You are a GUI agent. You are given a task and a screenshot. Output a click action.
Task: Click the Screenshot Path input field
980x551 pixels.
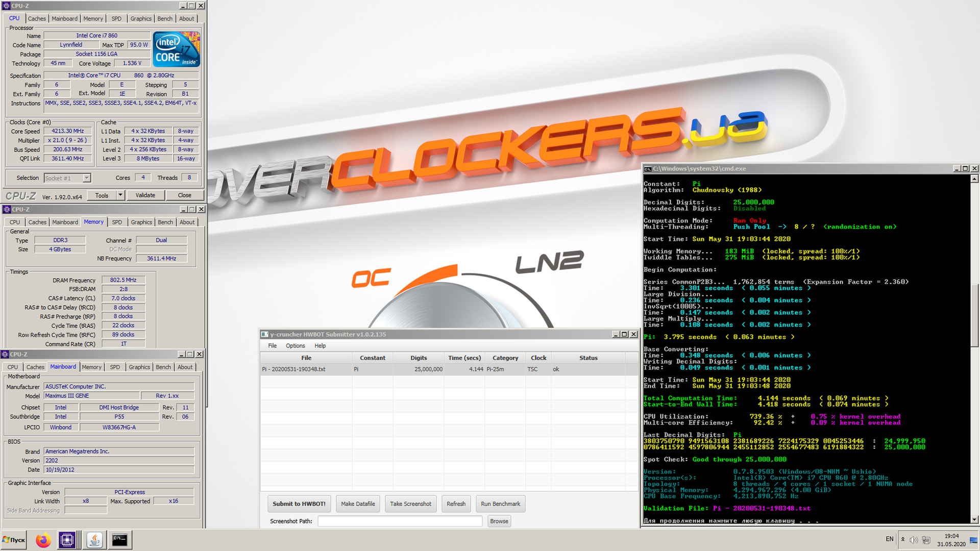(x=400, y=521)
